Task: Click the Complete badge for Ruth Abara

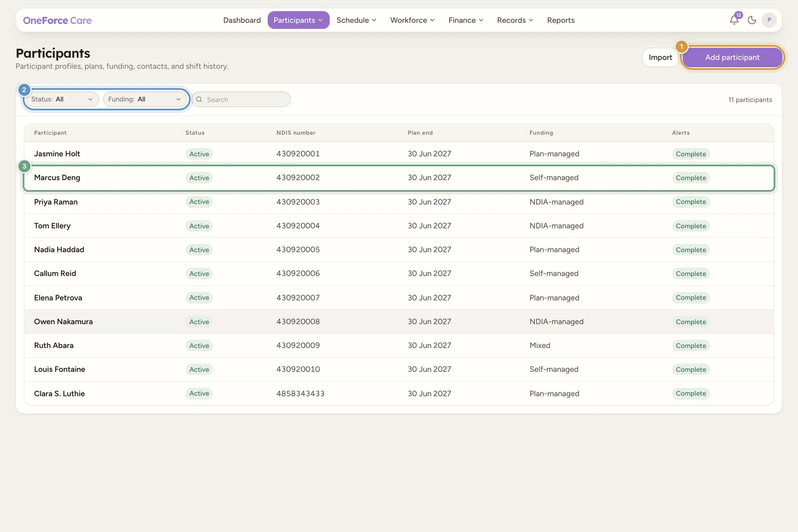Action: coord(691,346)
